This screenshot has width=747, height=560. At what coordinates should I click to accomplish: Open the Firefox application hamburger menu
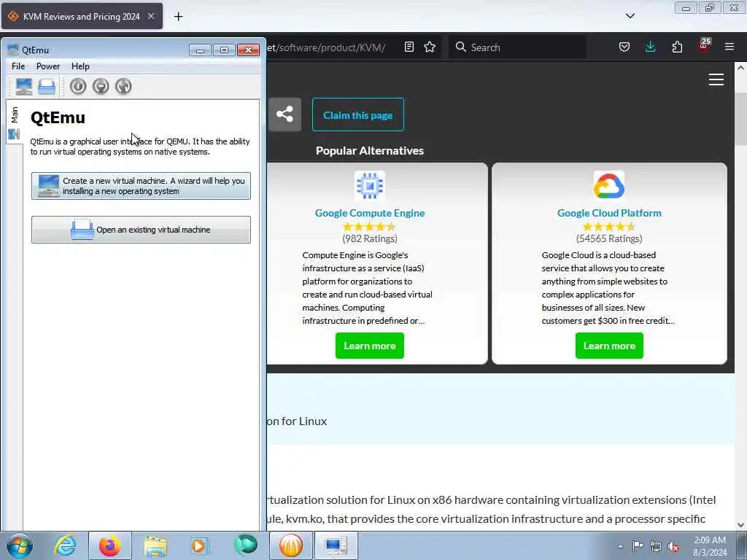pos(729,47)
